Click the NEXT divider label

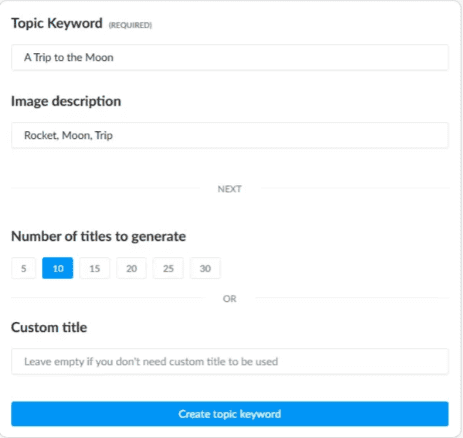pyautogui.click(x=229, y=189)
